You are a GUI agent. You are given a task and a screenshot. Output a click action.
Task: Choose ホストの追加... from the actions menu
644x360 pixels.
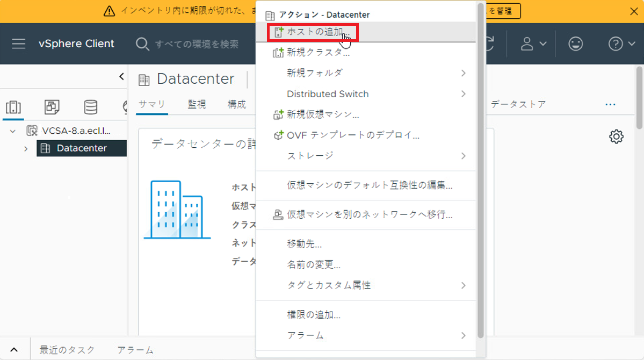366,32
